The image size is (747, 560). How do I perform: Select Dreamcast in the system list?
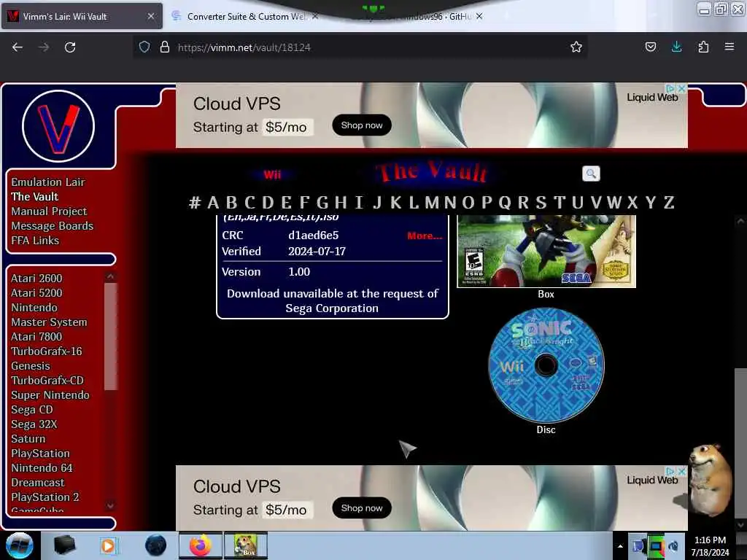[x=38, y=483]
